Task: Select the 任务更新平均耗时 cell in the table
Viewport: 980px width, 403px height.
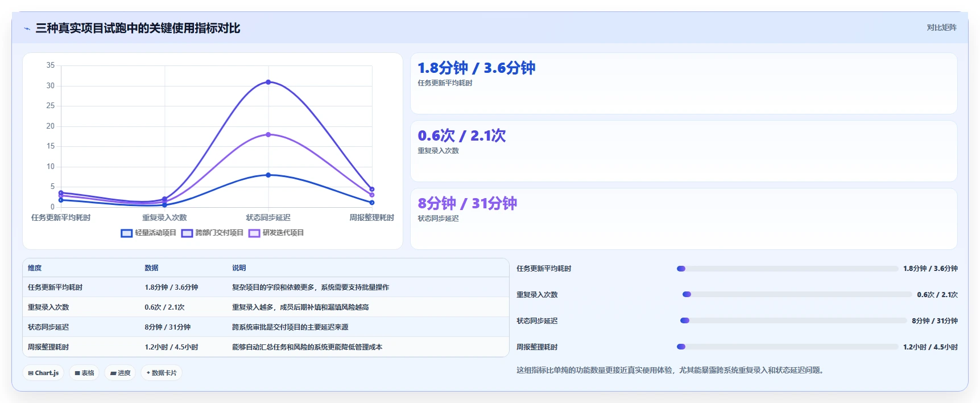Action: click(x=55, y=287)
